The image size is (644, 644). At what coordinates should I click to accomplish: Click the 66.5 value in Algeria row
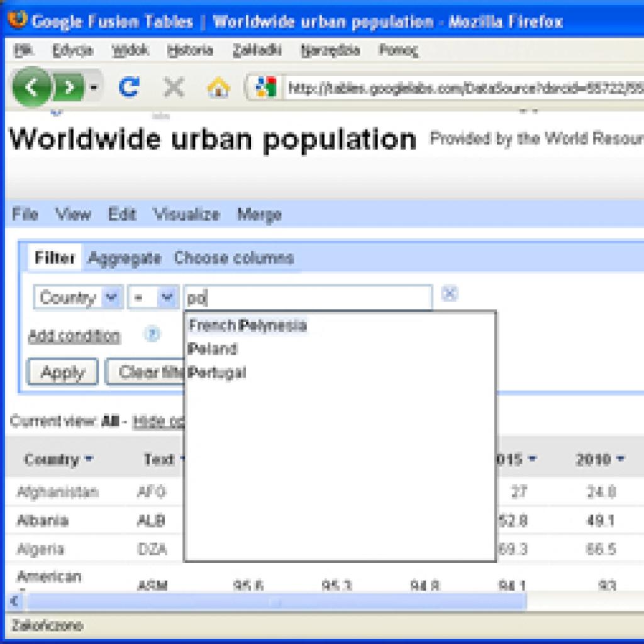pyautogui.click(x=601, y=549)
